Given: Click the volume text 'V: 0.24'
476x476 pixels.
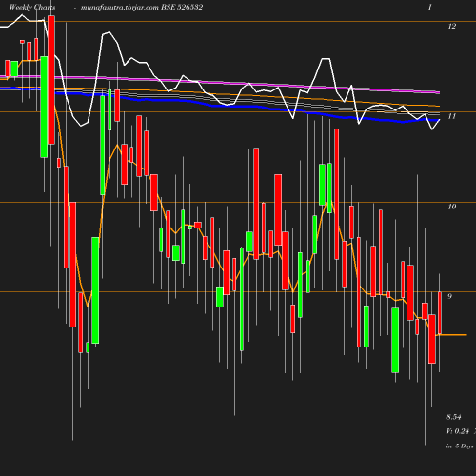Looking at the screenshot, I should coord(458,431).
